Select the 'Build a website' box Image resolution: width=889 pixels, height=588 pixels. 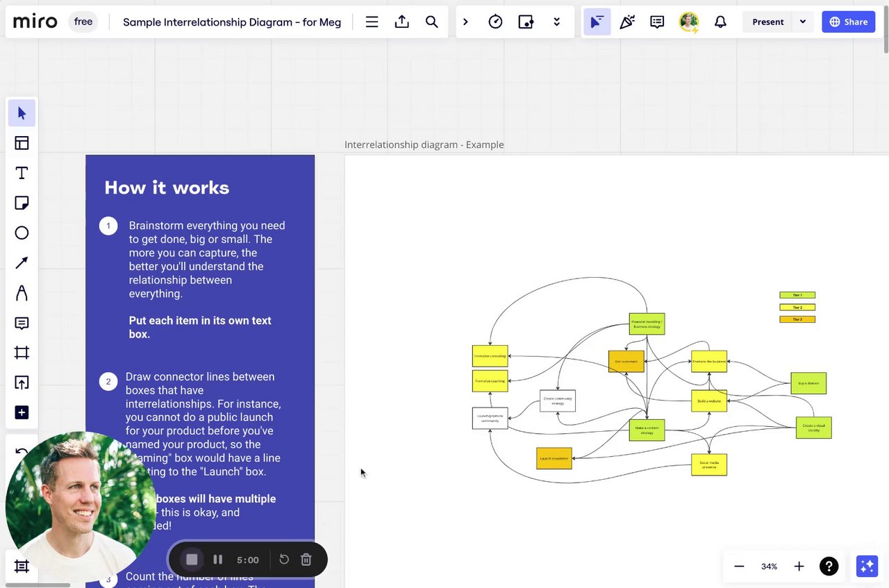[x=709, y=401]
